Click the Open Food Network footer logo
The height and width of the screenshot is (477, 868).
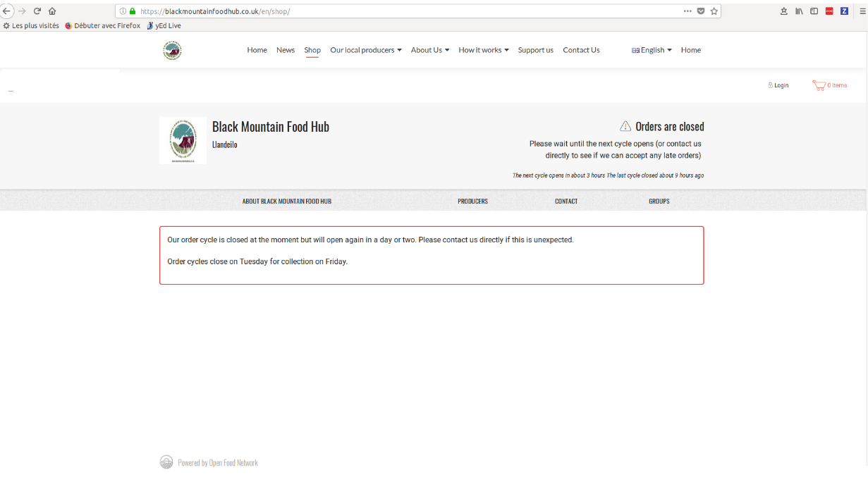pos(166,462)
